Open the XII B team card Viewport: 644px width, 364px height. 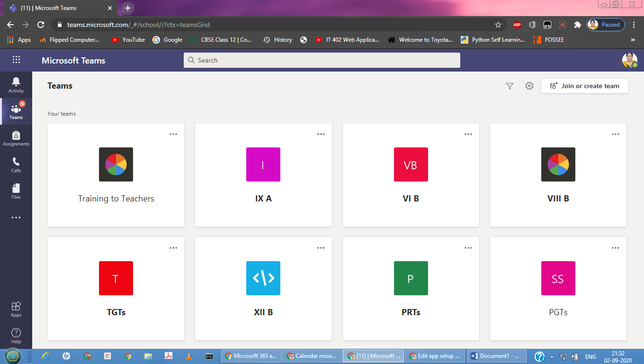click(263, 289)
